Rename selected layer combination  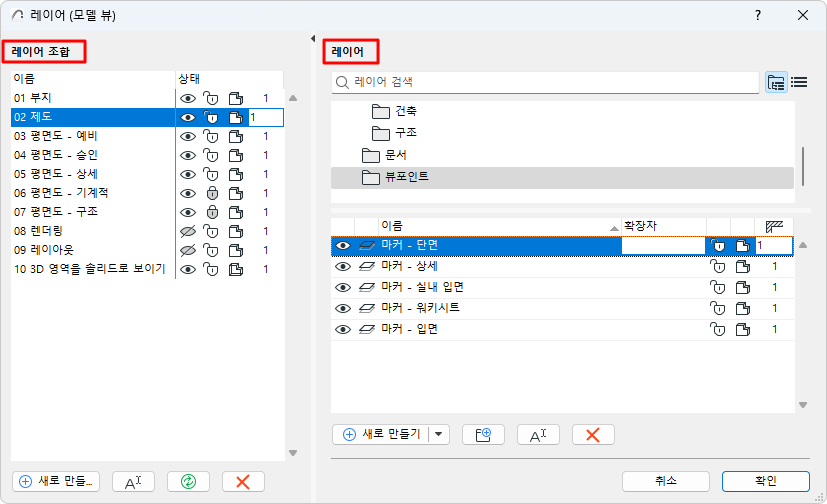[x=133, y=482]
